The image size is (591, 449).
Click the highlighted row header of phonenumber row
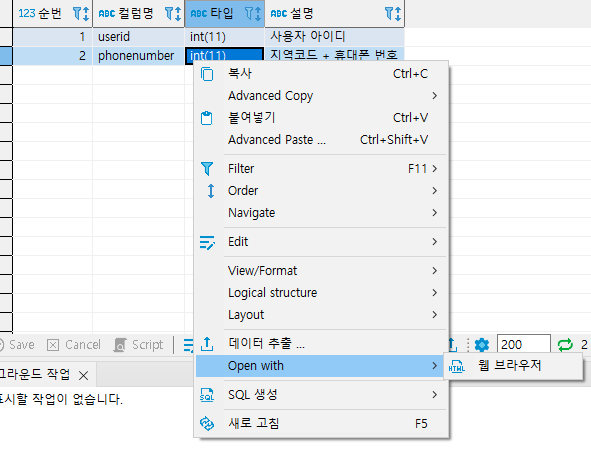click(6, 56)
